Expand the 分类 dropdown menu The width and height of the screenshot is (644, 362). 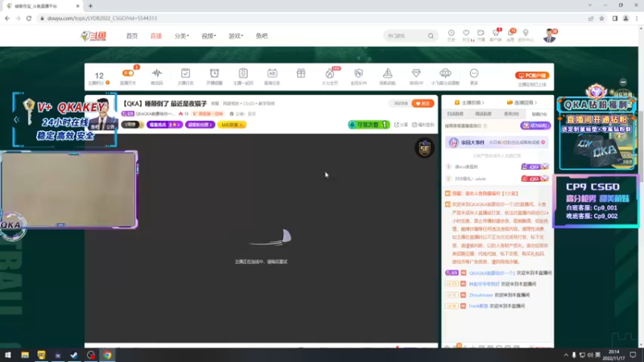click(x=182, y=36)
